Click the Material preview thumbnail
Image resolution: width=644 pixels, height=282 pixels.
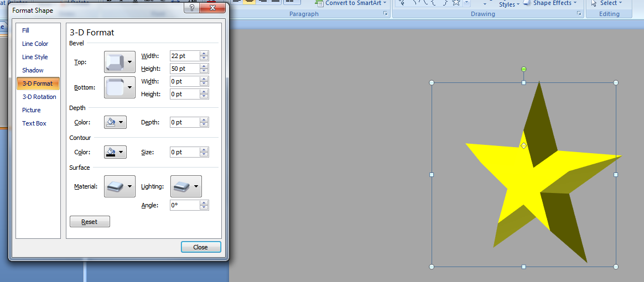tap(115, 186)
